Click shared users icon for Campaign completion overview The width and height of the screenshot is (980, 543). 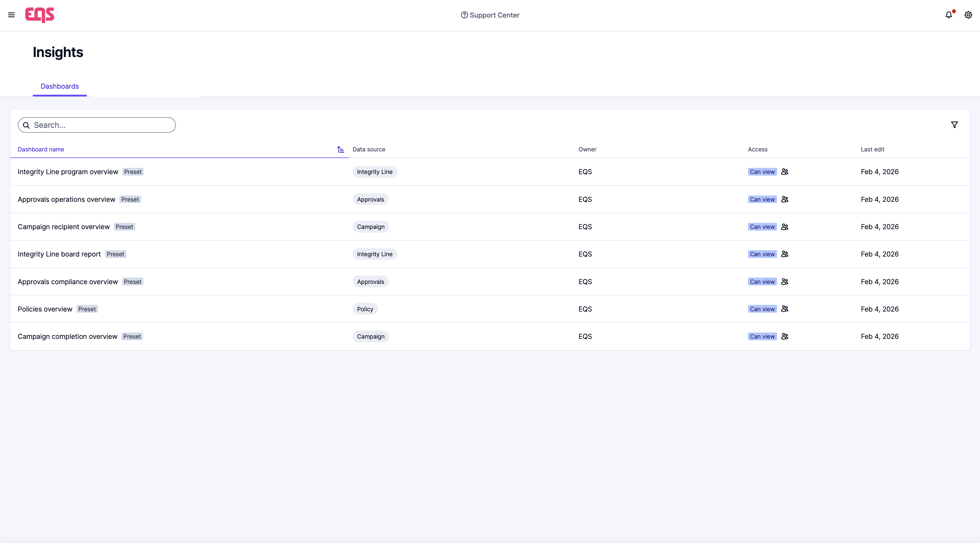click(x=785, y=336)
